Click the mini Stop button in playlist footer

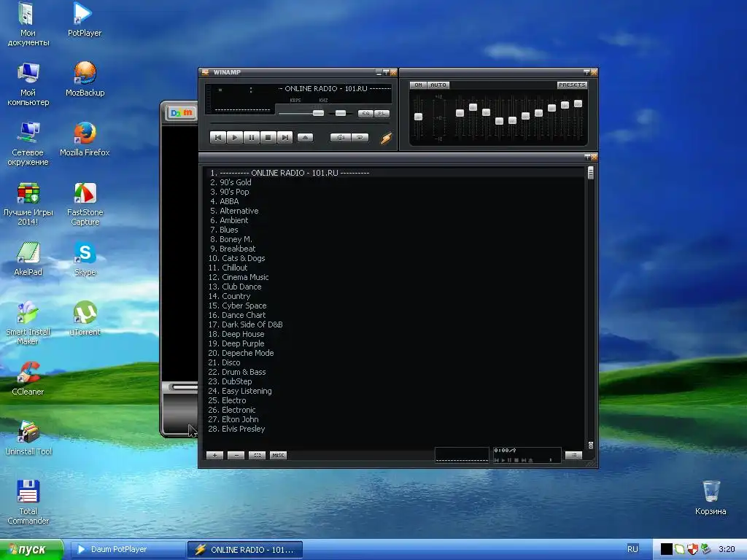tap(516, 460)
